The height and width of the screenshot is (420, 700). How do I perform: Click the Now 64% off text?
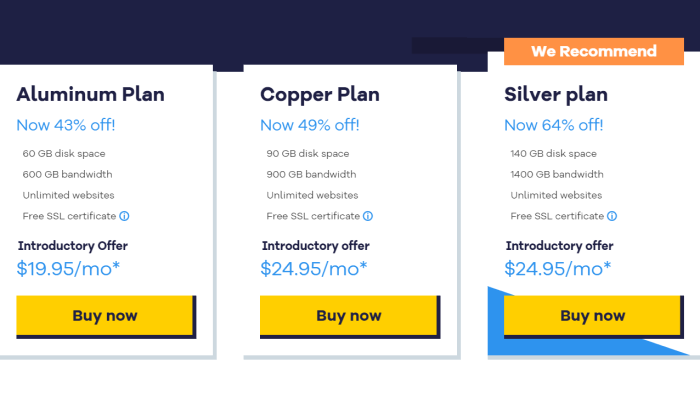(x=554, y=125)
